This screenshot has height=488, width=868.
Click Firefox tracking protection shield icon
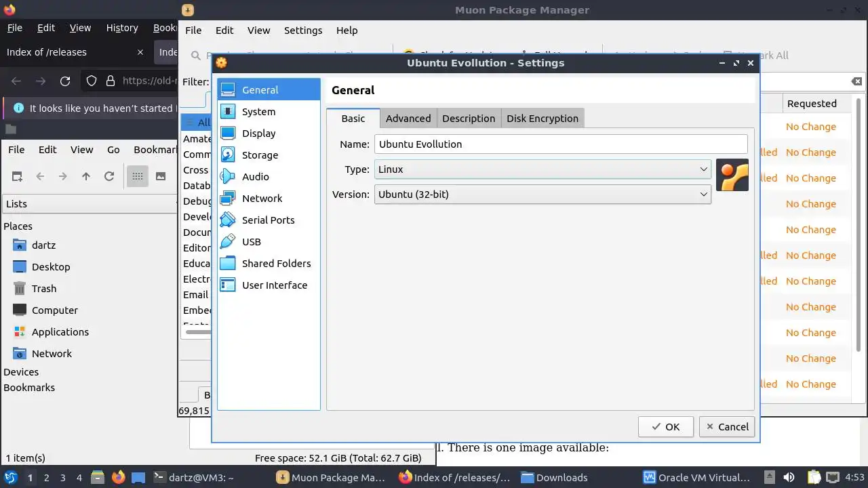[92, 81]
